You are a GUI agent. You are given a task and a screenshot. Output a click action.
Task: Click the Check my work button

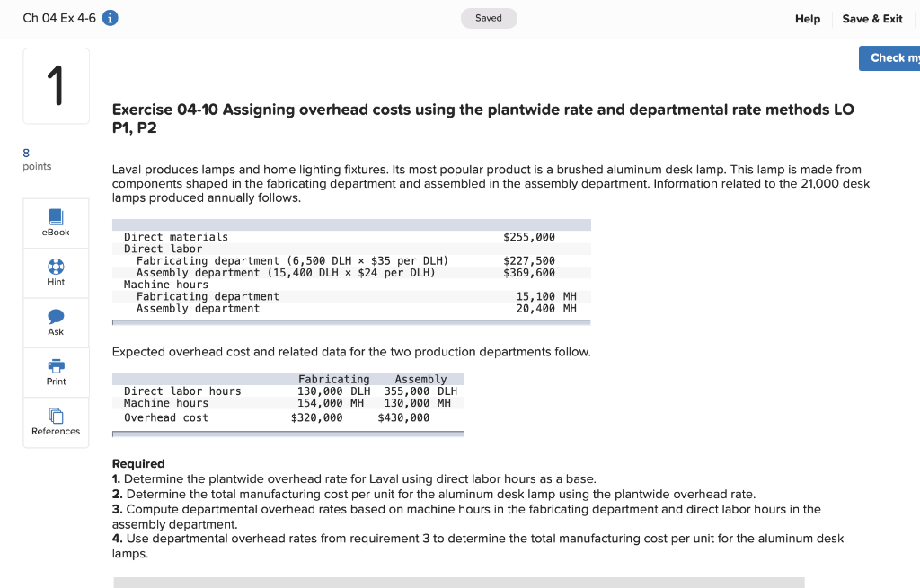click(889, 58)
